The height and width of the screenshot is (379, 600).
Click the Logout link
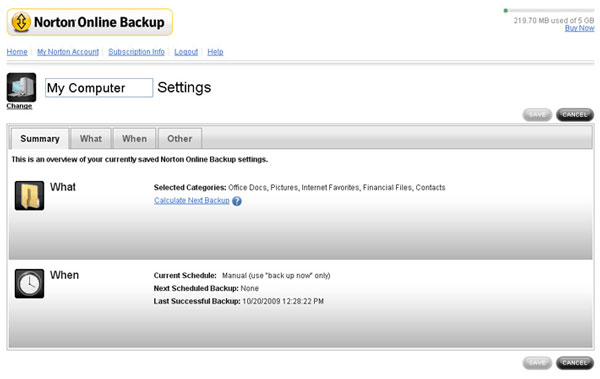pyautogui.click(x=186, y=52)
